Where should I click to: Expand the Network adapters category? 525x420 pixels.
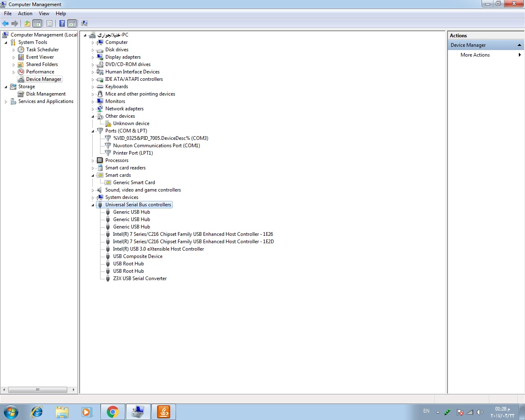tap(93, 109)
